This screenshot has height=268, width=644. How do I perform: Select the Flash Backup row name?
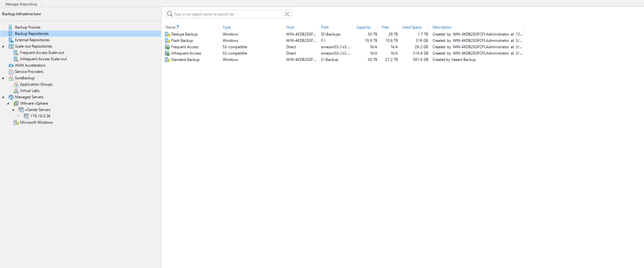(x=182, y=41)
